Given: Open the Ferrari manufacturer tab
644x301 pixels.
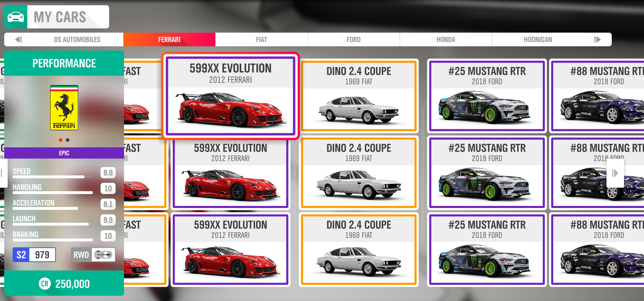Looking at the screenshot, I should coord(169,40).
